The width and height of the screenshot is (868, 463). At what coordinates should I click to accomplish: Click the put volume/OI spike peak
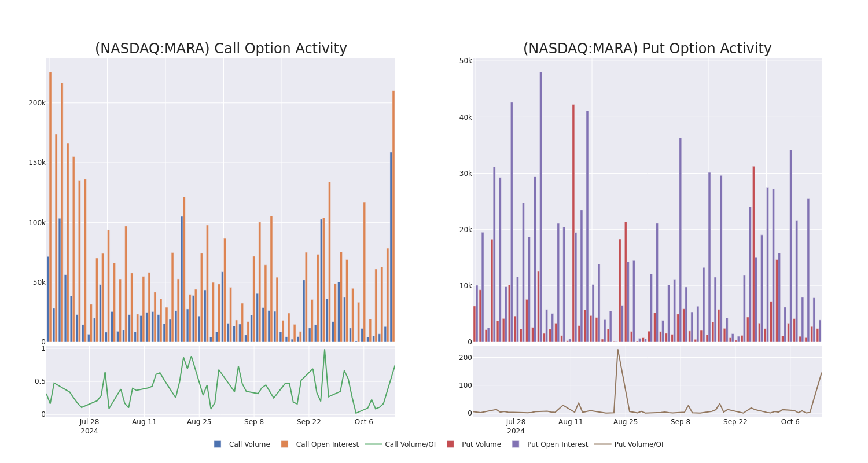[x=617, y=349]
